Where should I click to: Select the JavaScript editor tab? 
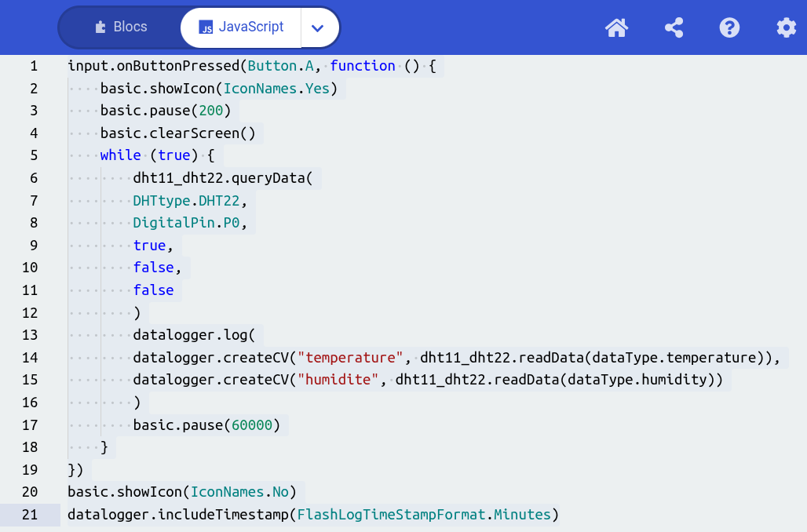tap(241, 27)
